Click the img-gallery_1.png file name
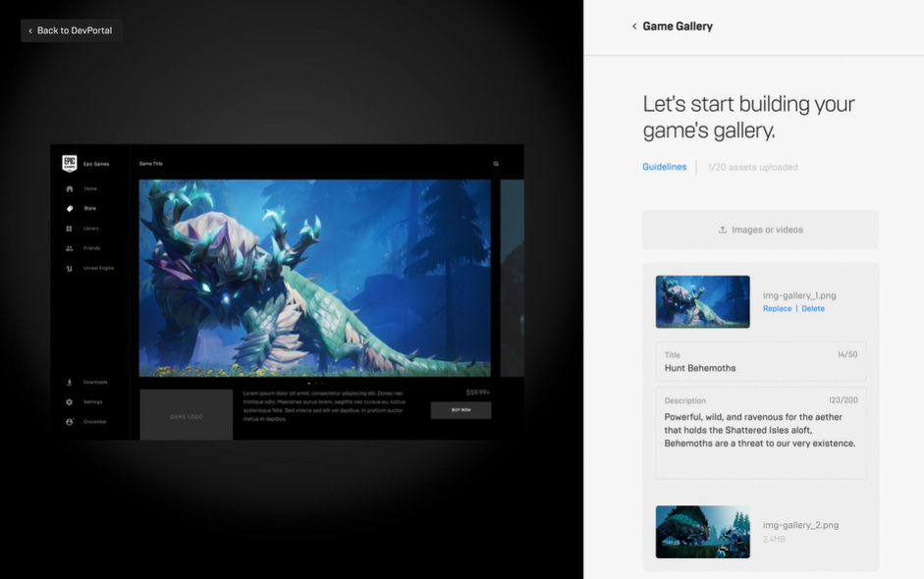924x579 pixels. click(799, 295)
